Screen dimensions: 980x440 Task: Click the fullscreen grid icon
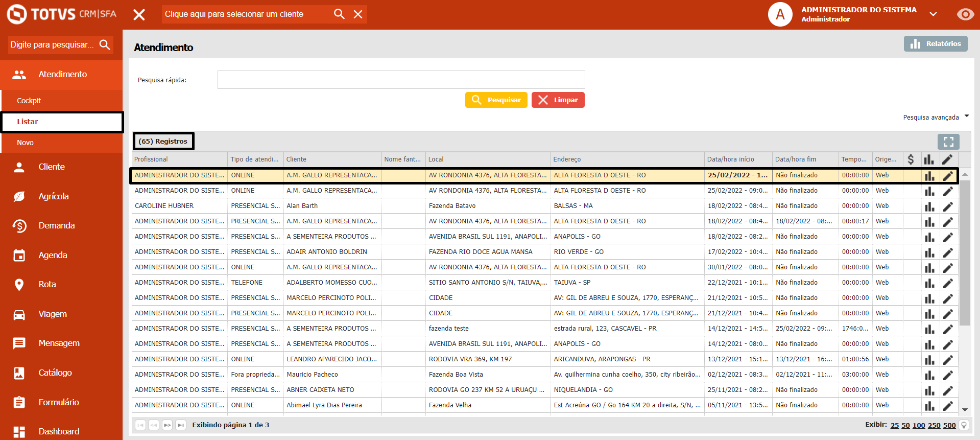click(x=948, y=142)
